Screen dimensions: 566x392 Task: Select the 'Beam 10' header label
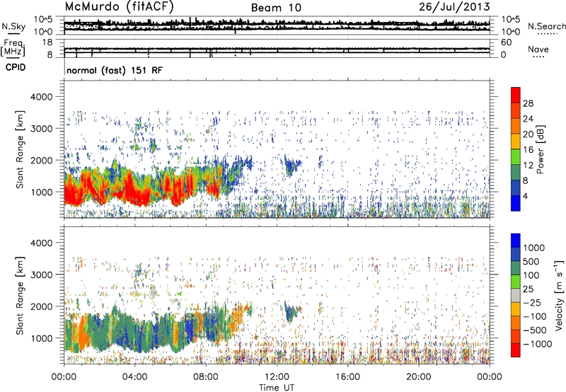(x=276, y=8)
